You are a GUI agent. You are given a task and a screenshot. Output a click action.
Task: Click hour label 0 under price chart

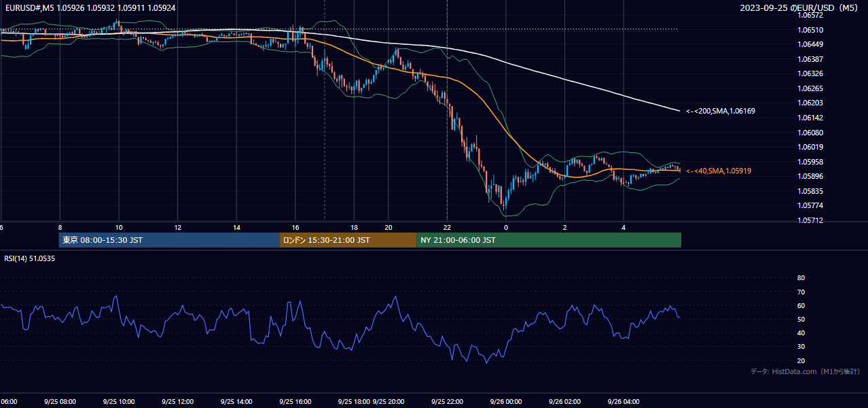[x=506, y=227]
